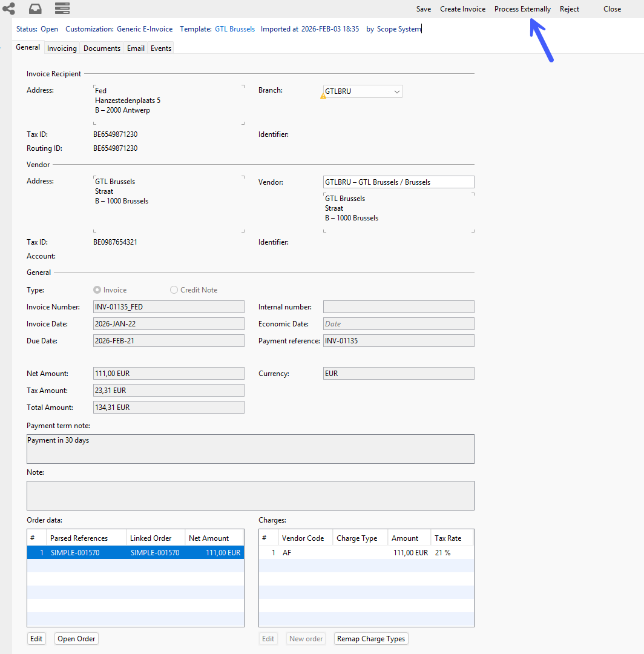644x654 pixels.
Task: Open the inbox tray icon
Action: point(36,8)
